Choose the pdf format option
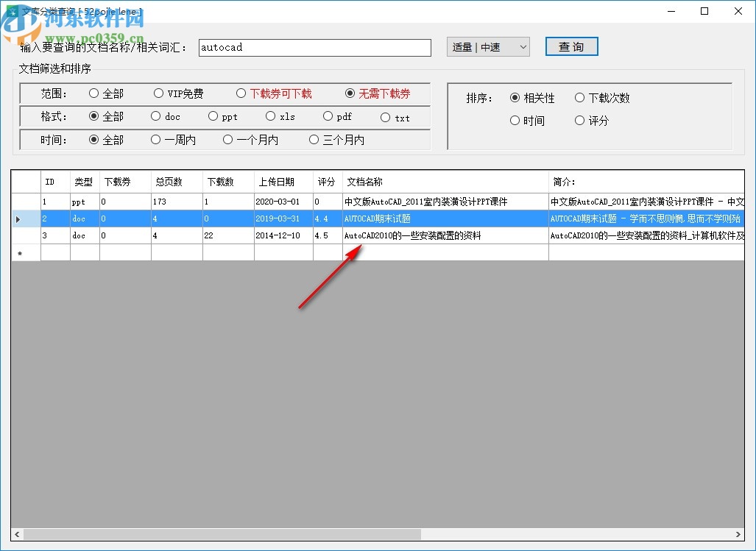Image resolution: width=756 pixels, height=551 pixels. click(329, 116)
